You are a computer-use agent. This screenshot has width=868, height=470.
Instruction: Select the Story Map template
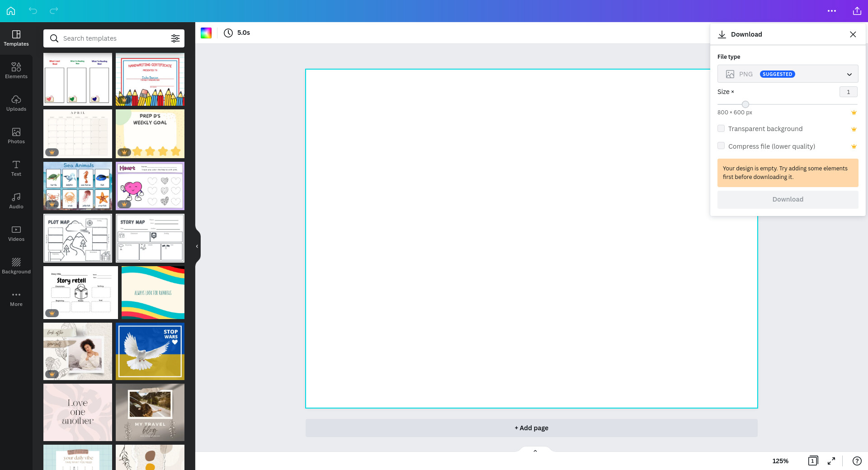point(150,239)
